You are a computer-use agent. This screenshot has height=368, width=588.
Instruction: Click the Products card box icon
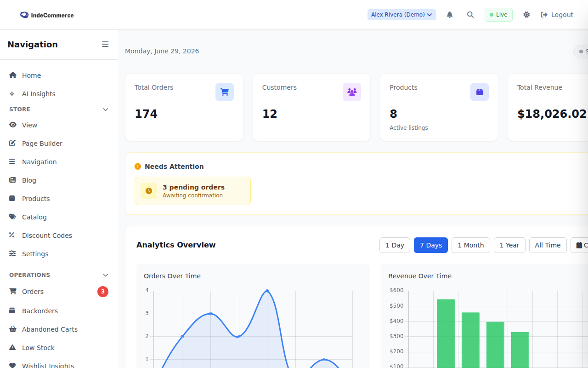pyautogui.click(x=480, y=92)
